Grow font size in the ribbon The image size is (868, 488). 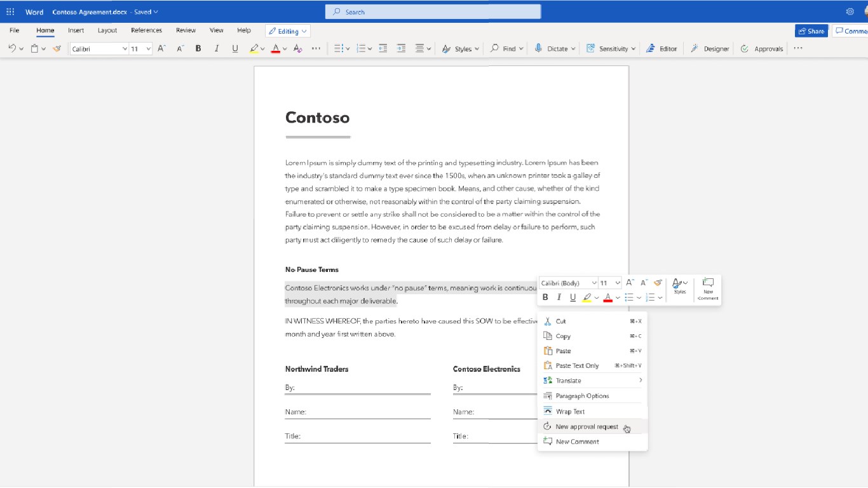point(161,48)
